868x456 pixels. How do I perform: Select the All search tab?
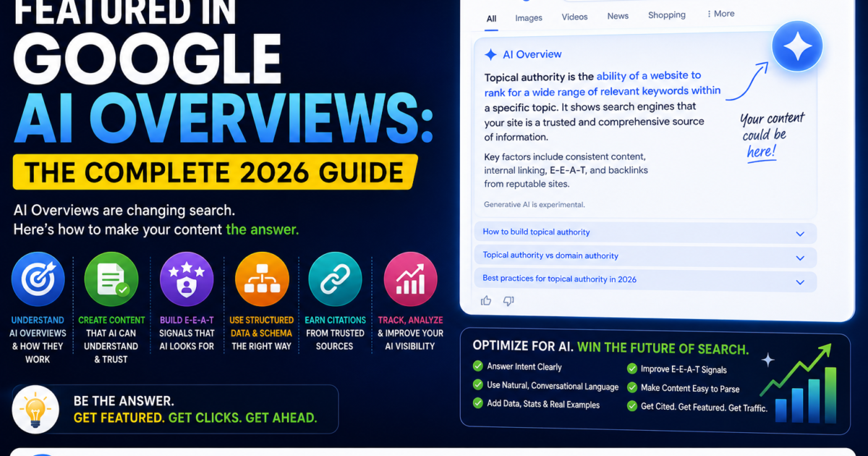(491, 19)
